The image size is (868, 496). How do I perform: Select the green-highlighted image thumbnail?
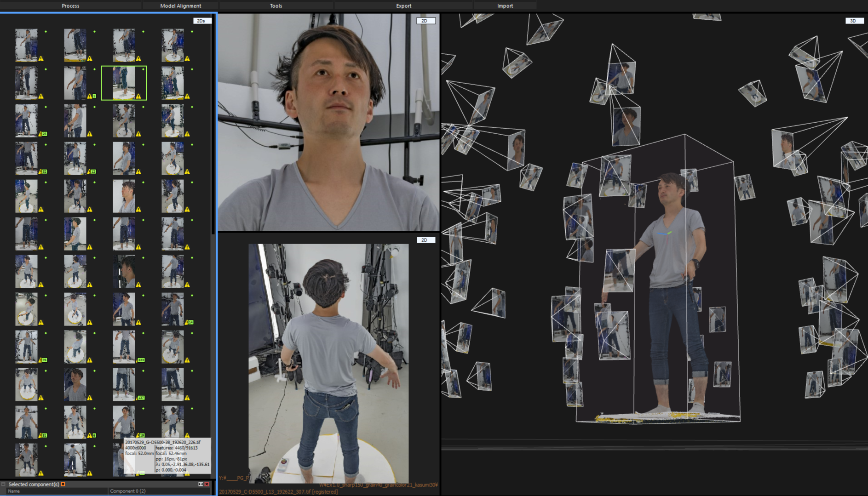click(124, 83)
